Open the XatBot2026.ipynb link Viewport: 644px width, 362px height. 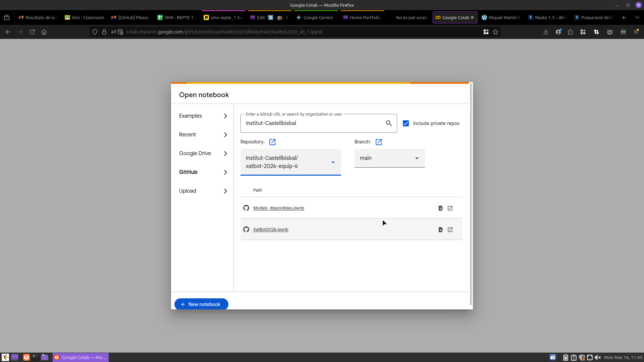[270, 230]
